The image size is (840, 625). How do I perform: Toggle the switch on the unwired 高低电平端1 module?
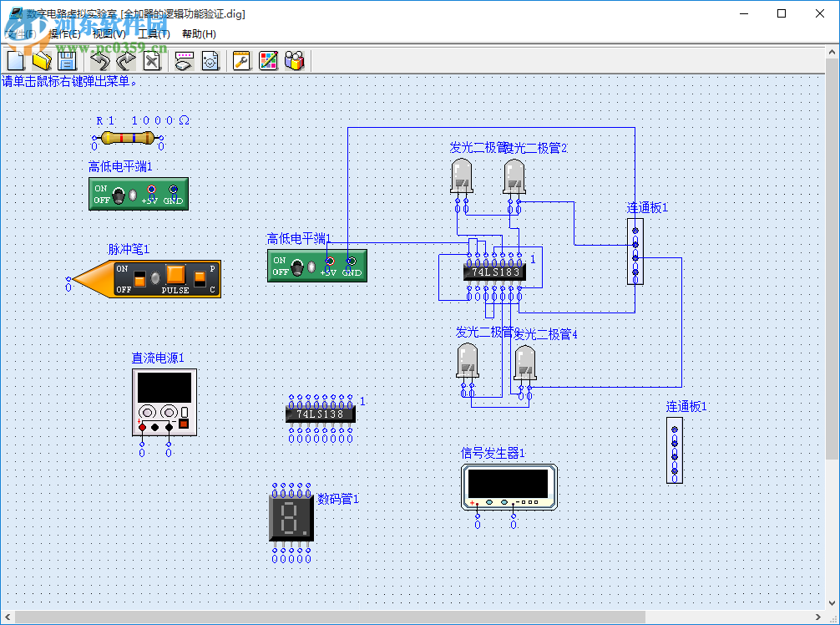click(120, 196)
